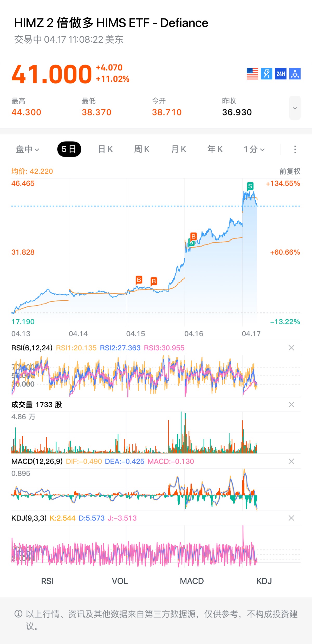This screenshot has width=312, height=644.
Task: Open the 1分 interval dropdown
Action: pyautogui.click(x=254, y=149)
